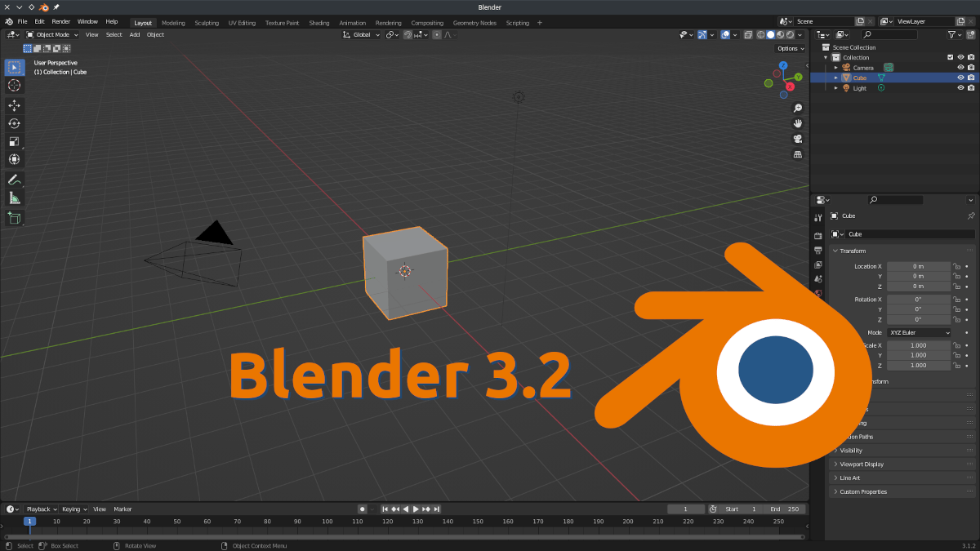Image resolution: width=980 pixels, height=551 pixels.
Task: Open the viewport Options popover
Action: pos(789,48)
